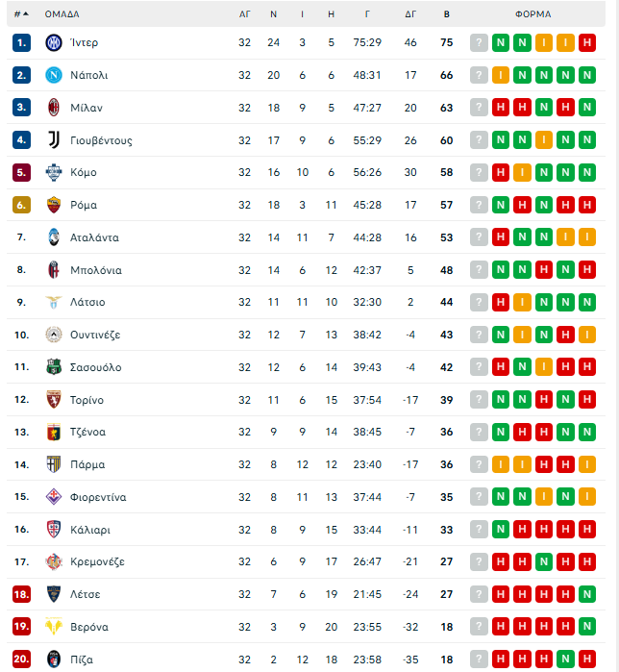Click the Inter team logo icon

click(53, 42)
